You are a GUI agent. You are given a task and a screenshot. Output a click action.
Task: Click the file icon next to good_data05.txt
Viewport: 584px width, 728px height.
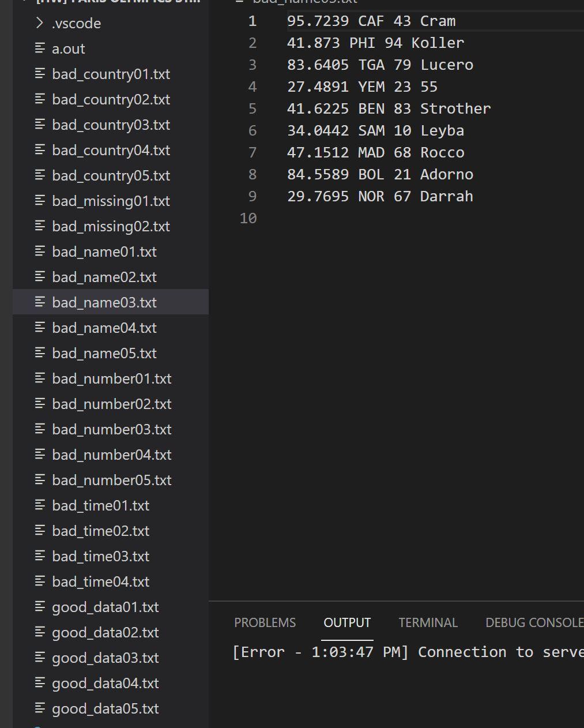[x=40, y=708]
